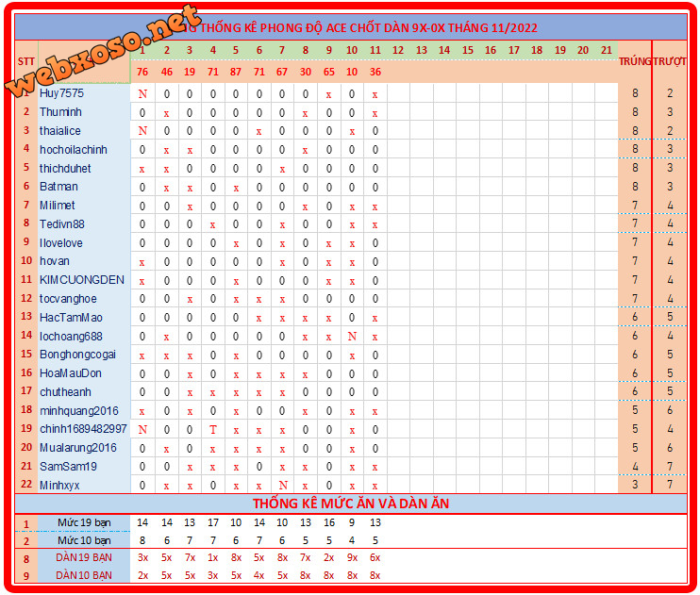The height and width of the screenshot is (595, 700).
Task: Select the Mức 19 bạn row label
Action: coord(84,522)
